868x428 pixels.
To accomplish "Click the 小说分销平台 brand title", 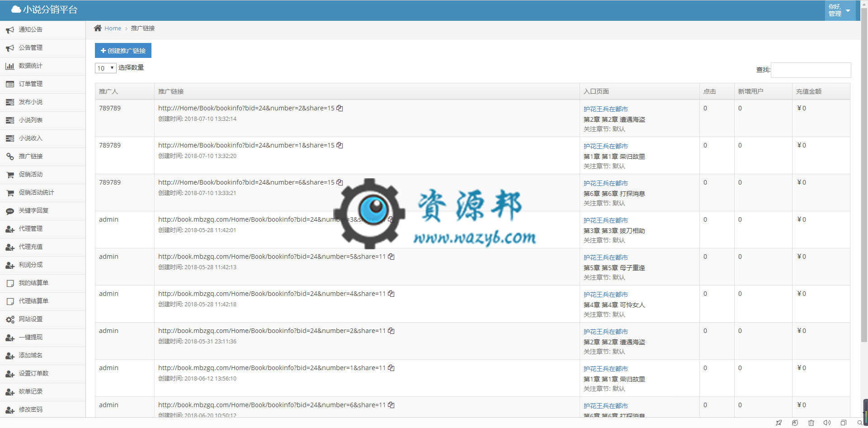I will pyautogui.click(x=44, y=10).
